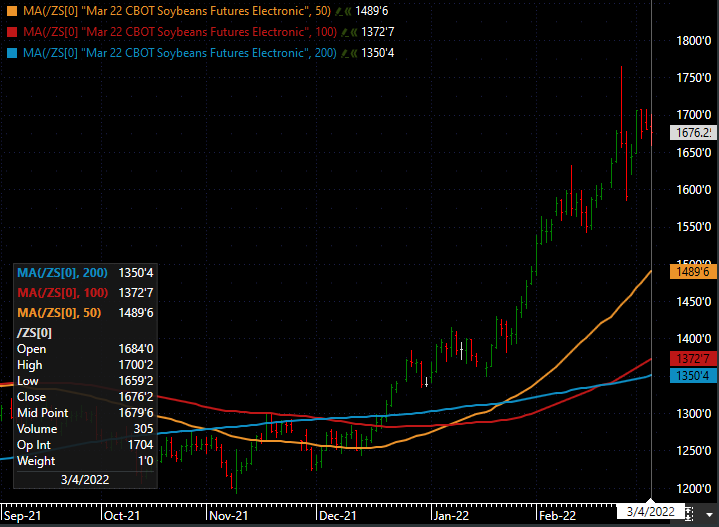Screen dimensions: 719x527
Task: Select the 200-period MA legend label at top
Action: pos(175,52)
